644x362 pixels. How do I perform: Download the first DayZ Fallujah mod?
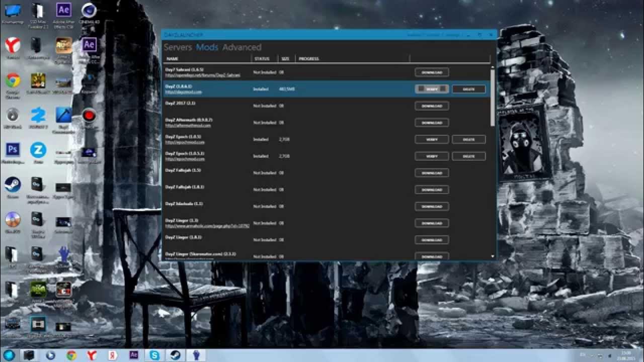[432, 173]
